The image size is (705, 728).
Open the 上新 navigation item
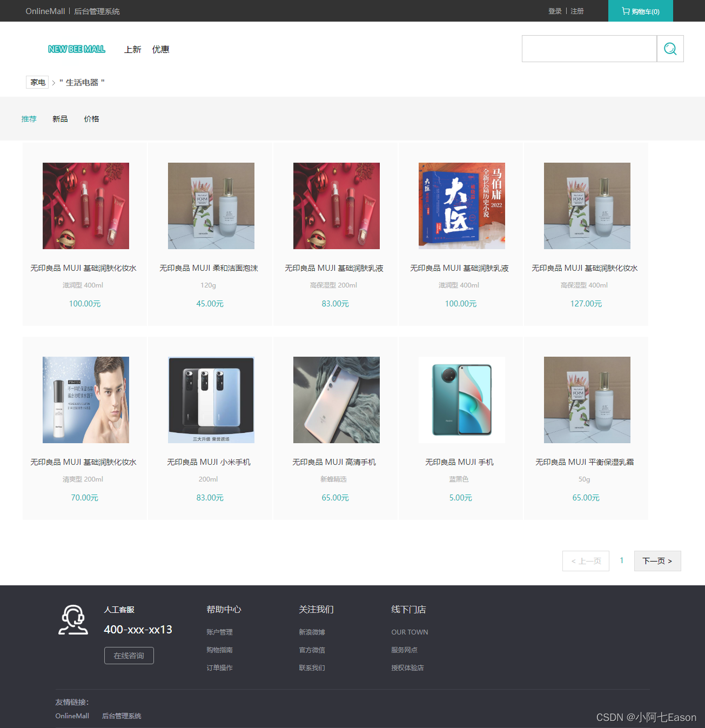[132, 49]
